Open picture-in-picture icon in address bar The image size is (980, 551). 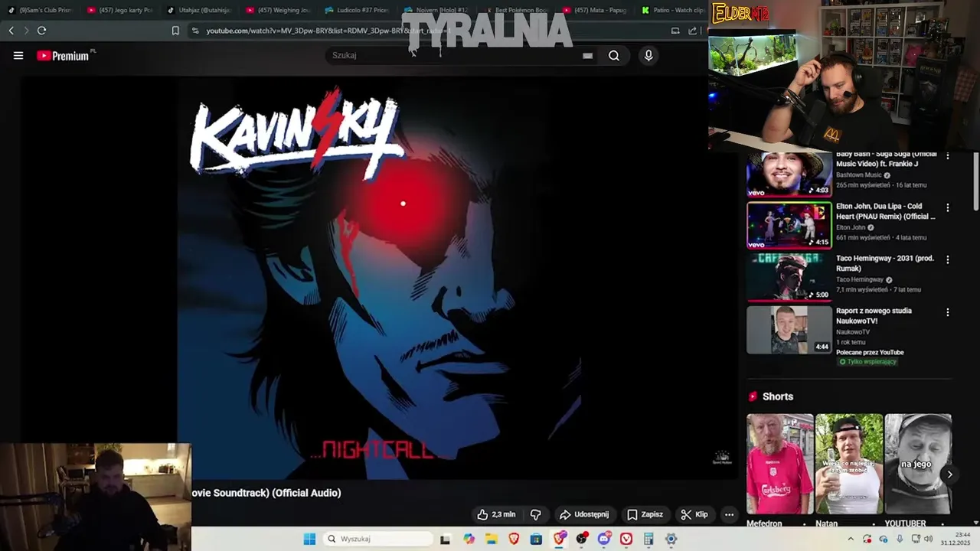[675, 31]
